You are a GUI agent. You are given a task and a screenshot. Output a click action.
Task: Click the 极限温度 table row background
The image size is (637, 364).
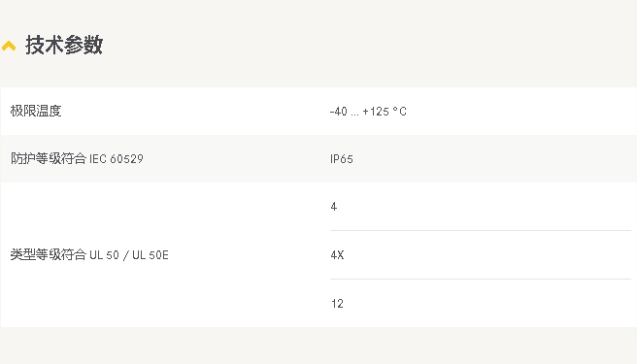click(x=318, y=111)
